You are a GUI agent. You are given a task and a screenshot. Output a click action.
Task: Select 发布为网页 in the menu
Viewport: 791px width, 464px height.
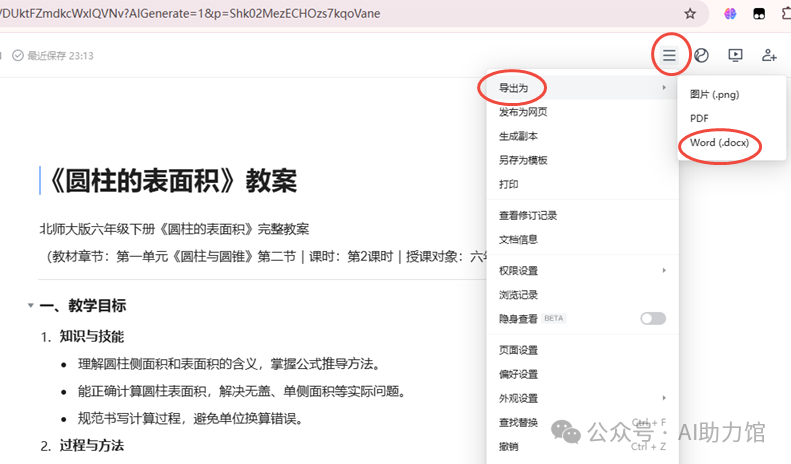523,112
